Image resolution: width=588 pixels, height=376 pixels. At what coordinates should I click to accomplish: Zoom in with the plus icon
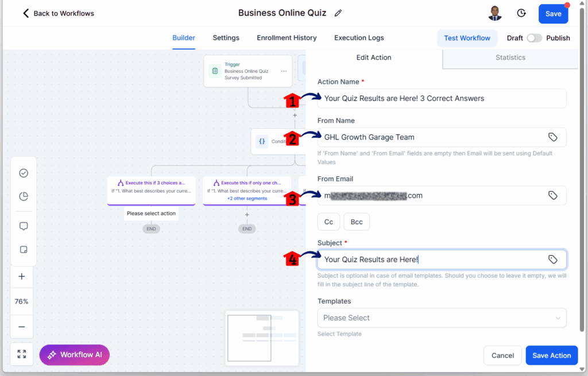click(22, 277)
